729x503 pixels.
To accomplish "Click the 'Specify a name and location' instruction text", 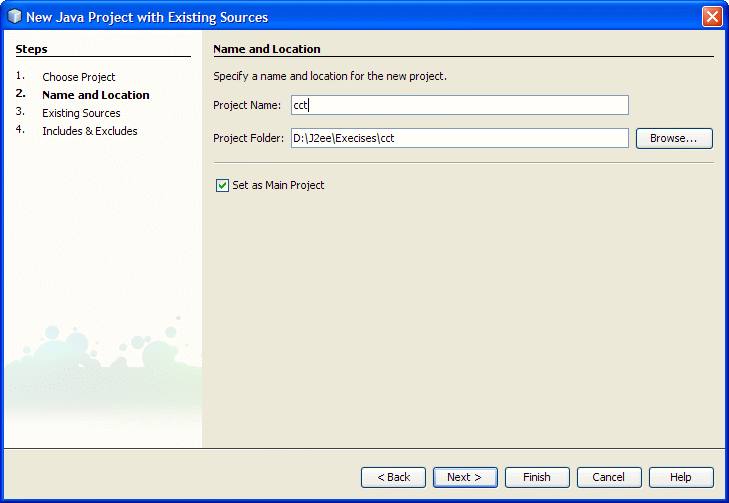I will point(330,76).
